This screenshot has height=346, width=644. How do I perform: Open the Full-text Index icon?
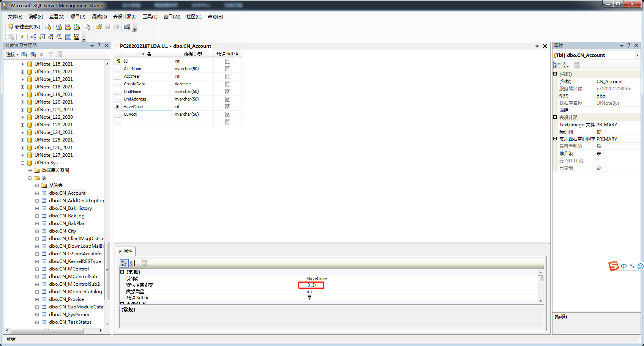click(51, 37)
